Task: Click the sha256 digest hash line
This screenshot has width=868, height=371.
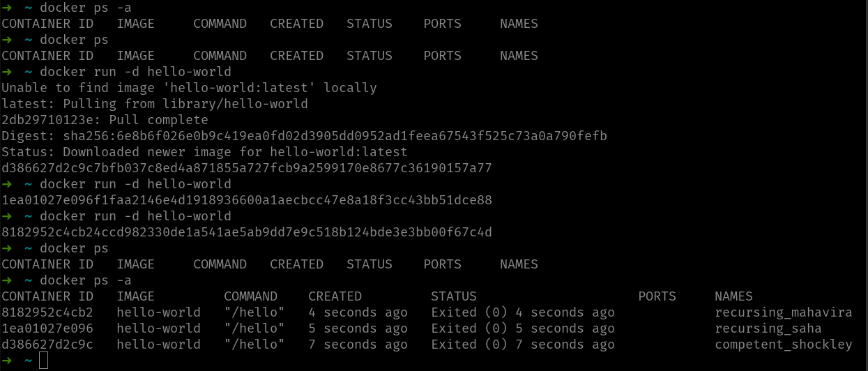Action: [x=304, y=136]
